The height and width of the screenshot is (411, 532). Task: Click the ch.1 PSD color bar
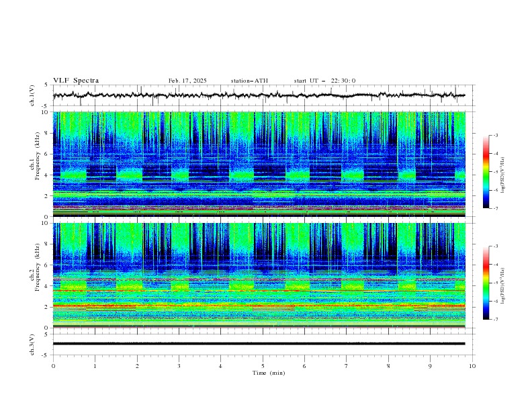pyautogui.click(x=486, y=172)
